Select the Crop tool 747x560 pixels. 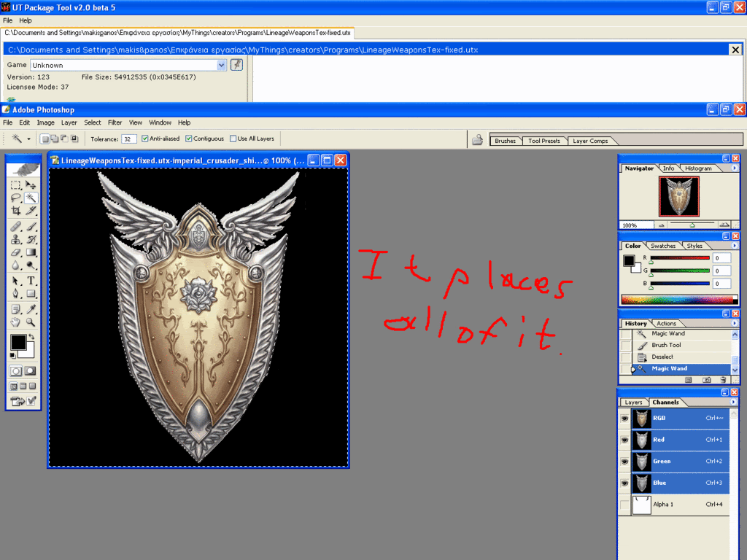click(15, 211)
